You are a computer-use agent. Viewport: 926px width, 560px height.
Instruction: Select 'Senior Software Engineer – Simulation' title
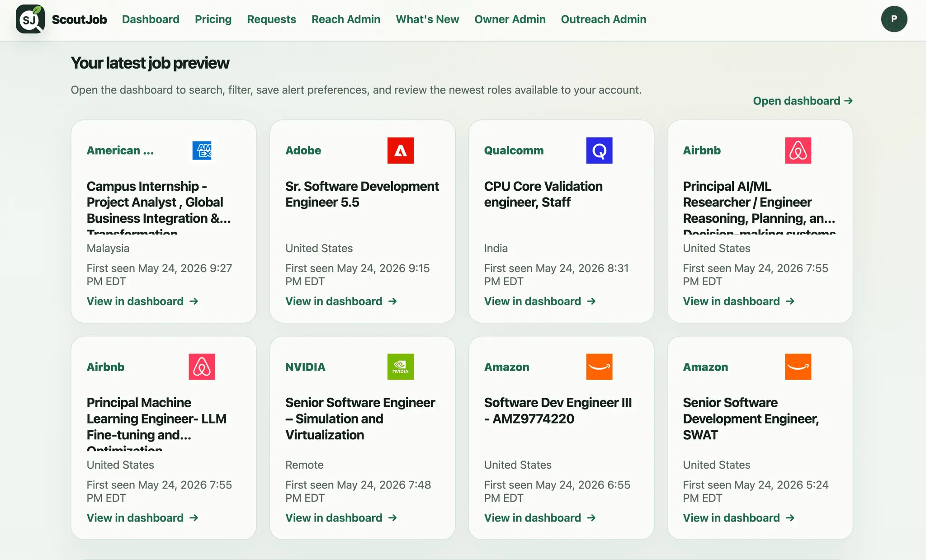(x=360, y=419)
